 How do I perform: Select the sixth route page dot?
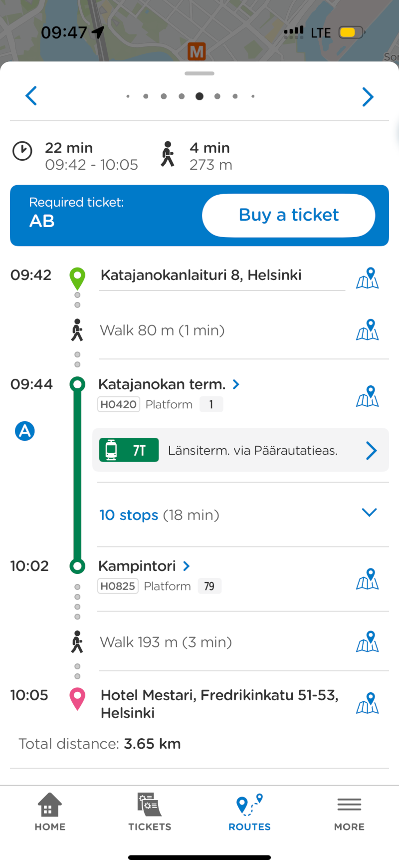click(217, 96)
